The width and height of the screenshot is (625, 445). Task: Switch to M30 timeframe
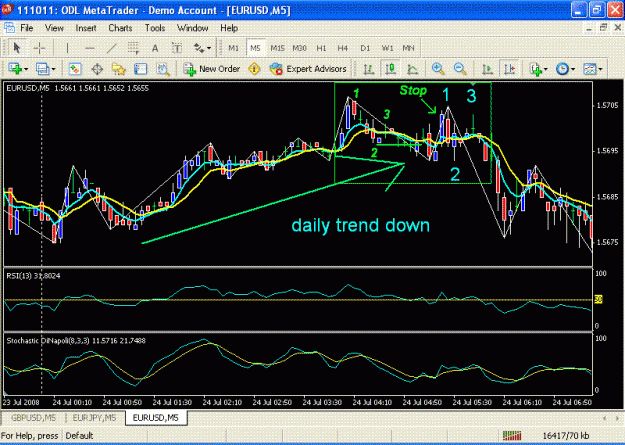[x=299, y=48]
